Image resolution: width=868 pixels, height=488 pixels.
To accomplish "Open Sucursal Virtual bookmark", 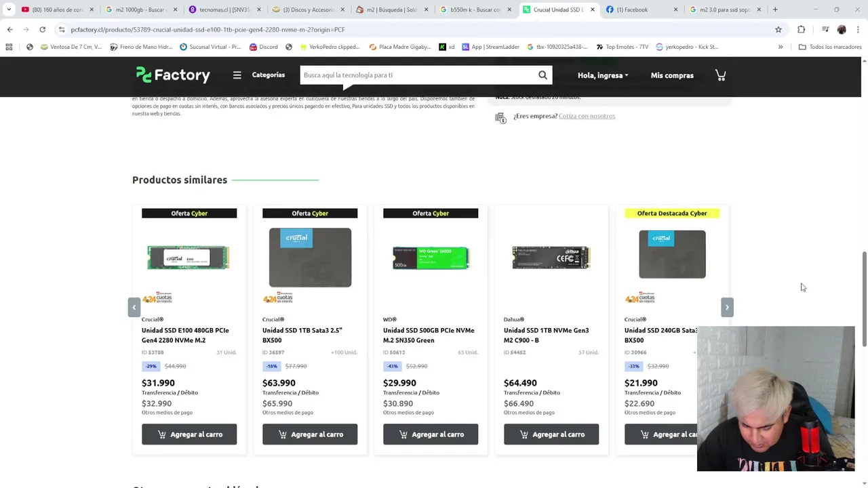I will (x=210, y=47).
